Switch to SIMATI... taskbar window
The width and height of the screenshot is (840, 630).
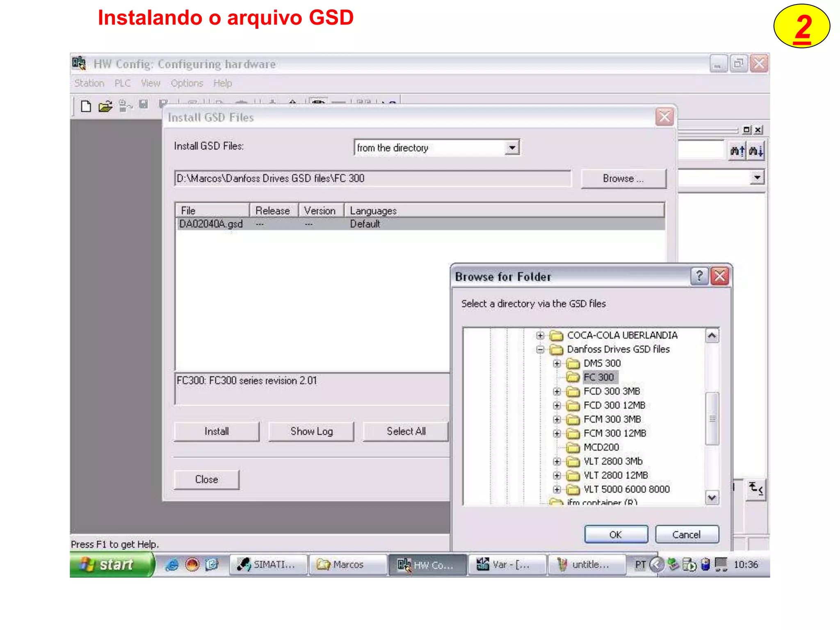[x=268, y=565]
